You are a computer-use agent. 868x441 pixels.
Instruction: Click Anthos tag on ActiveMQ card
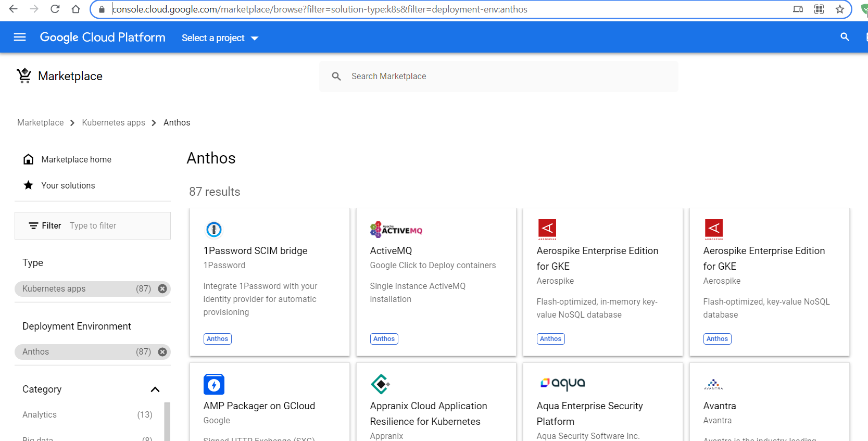[x=384, y=339]
